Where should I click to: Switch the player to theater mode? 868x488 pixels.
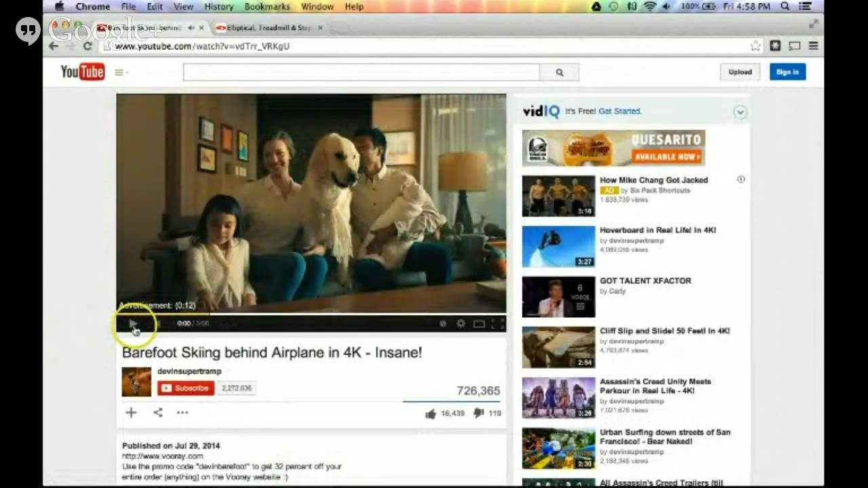(x=479, y=324)
